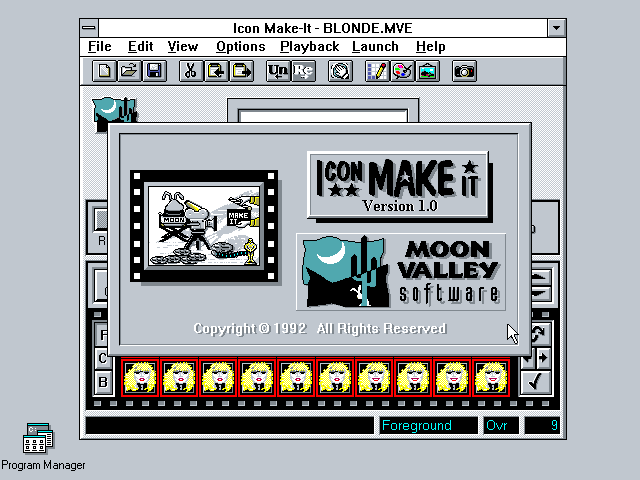Click the rotate arrows icon above the right arrow
The width and height of the screenshot is (640, 480).
point(541,333)
